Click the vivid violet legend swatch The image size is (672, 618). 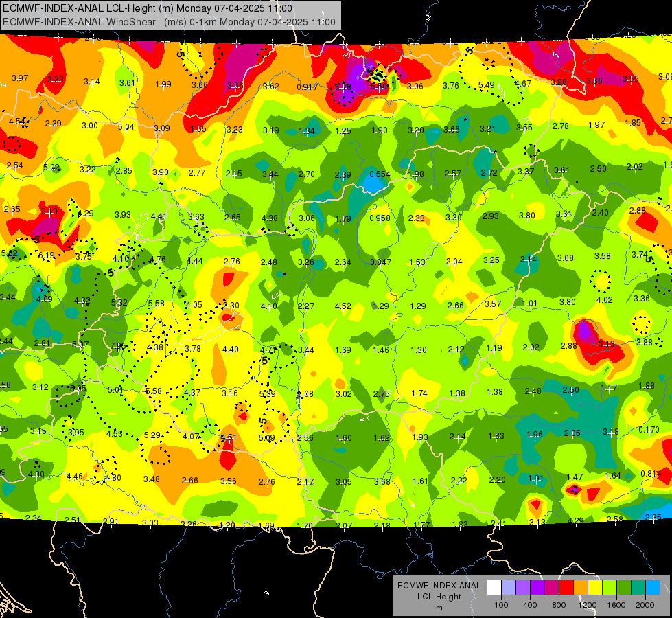click(x=537, y=588)
